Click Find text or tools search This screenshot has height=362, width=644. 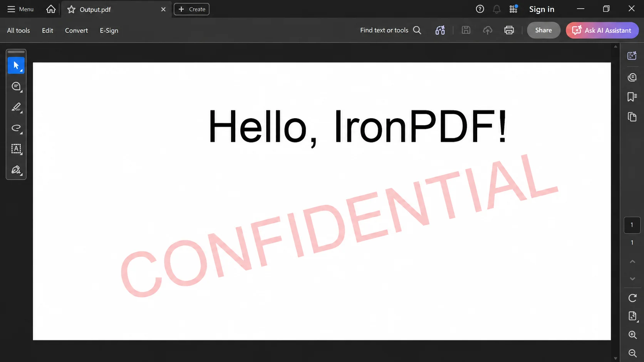pyautogui.click(x=391, y=30)
